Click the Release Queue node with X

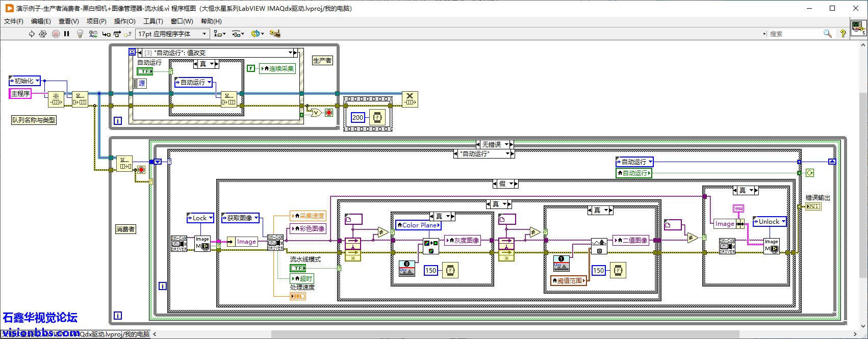(410, 99)
